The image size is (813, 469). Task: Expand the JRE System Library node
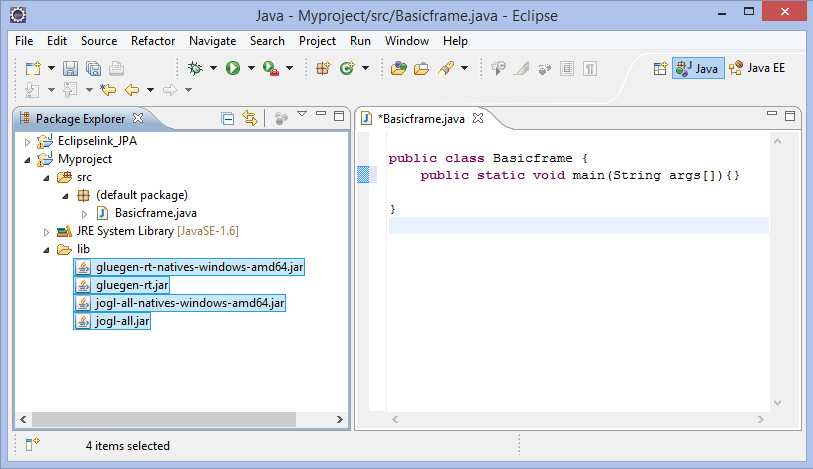(46, 232)
